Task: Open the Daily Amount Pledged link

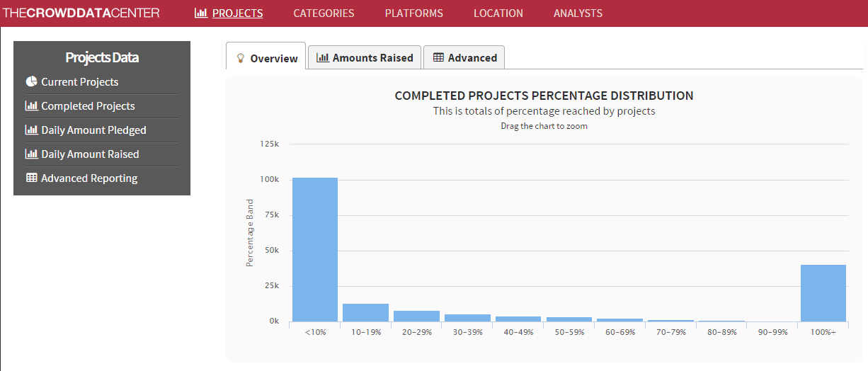Action: point(93,130)
